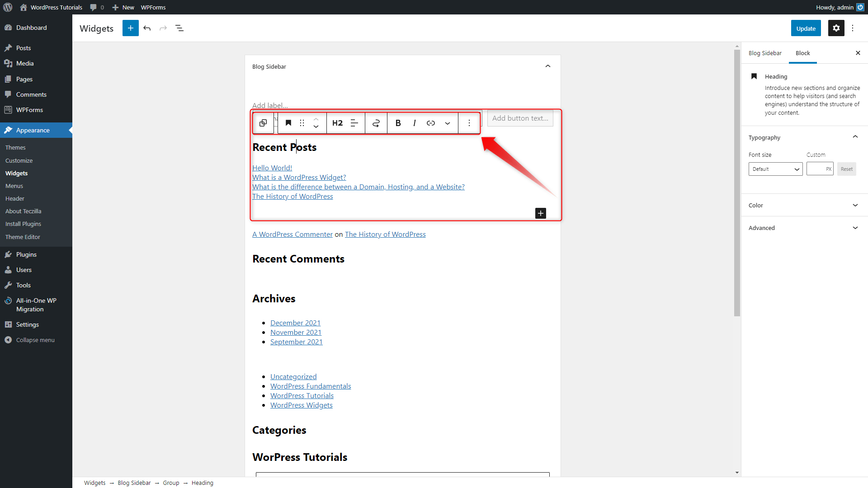Viewport: 868px width, 488px height.
Task: Open All-in-One WP Migration menu
Action: pos(36,305)
